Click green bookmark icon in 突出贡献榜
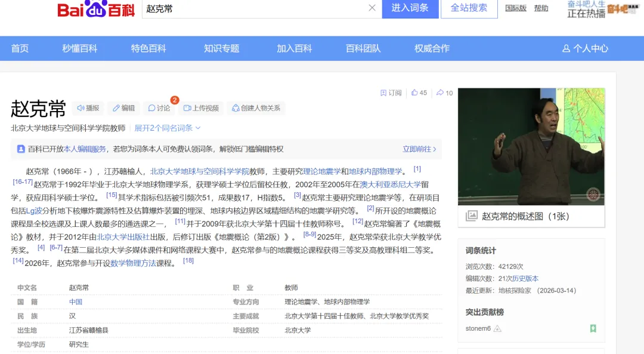Screen dimensions: 644x354 click(x=593, y=328)
